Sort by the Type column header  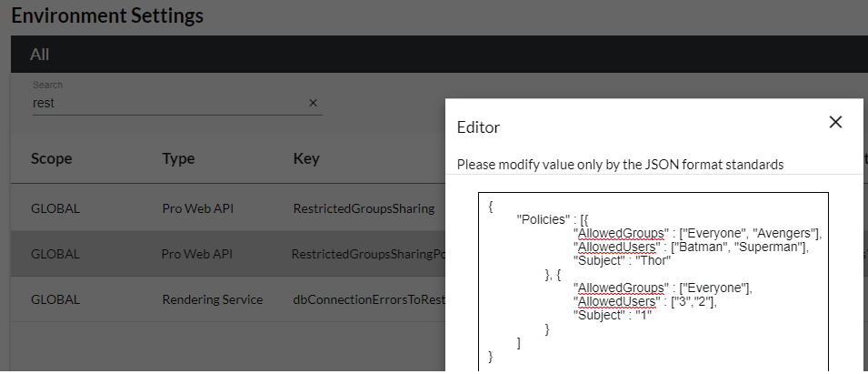tap(178, 159)
